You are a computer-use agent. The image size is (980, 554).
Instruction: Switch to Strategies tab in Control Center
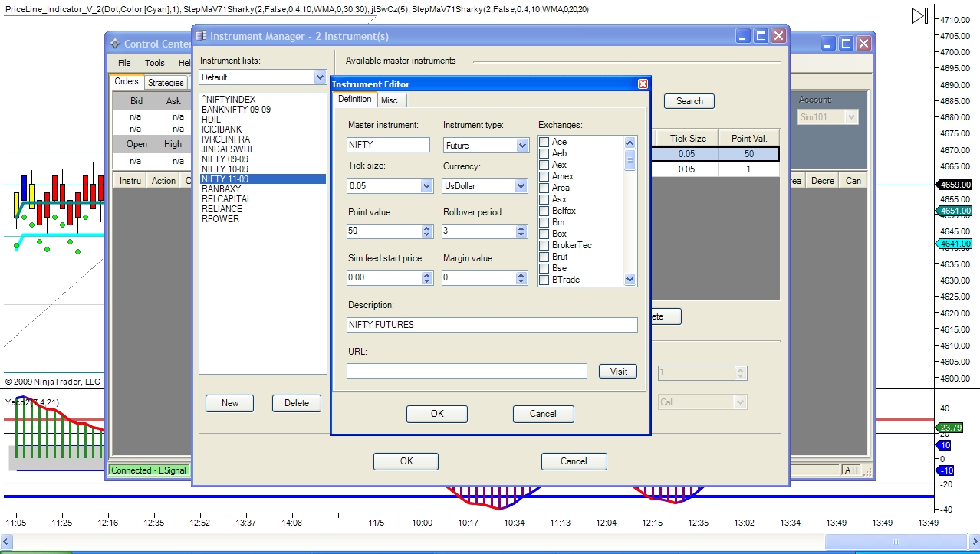166,82
